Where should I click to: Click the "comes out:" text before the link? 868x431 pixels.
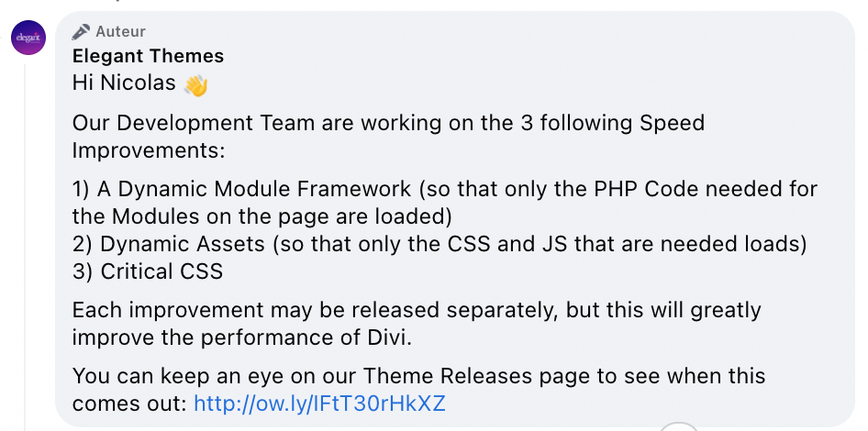129,403
